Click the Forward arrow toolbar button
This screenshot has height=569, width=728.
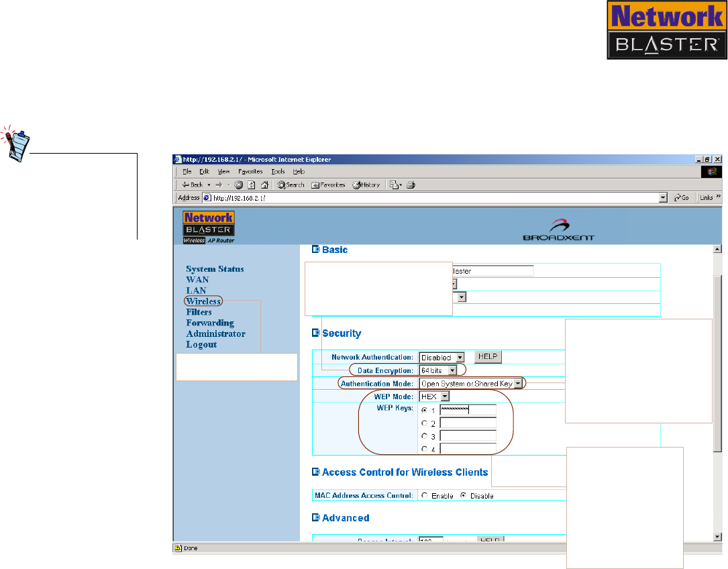[x=219, y=185]
